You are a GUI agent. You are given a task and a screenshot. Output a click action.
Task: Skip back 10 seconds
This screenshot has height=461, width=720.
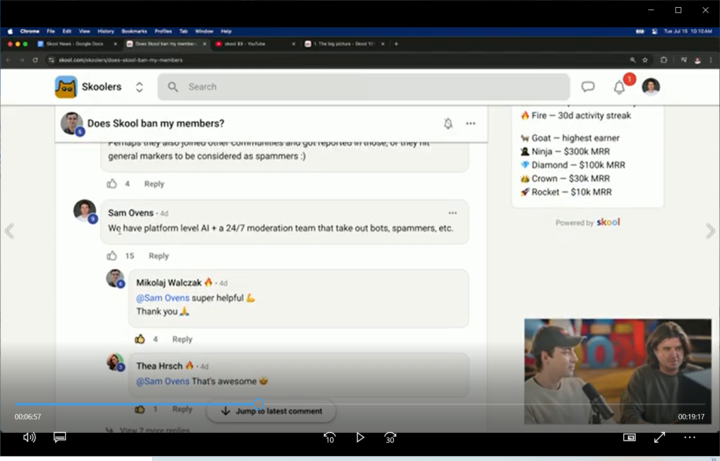click(x=329, y=438)
